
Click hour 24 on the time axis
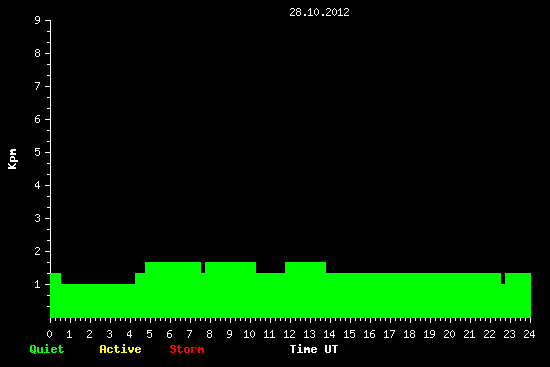click(529, 334)
